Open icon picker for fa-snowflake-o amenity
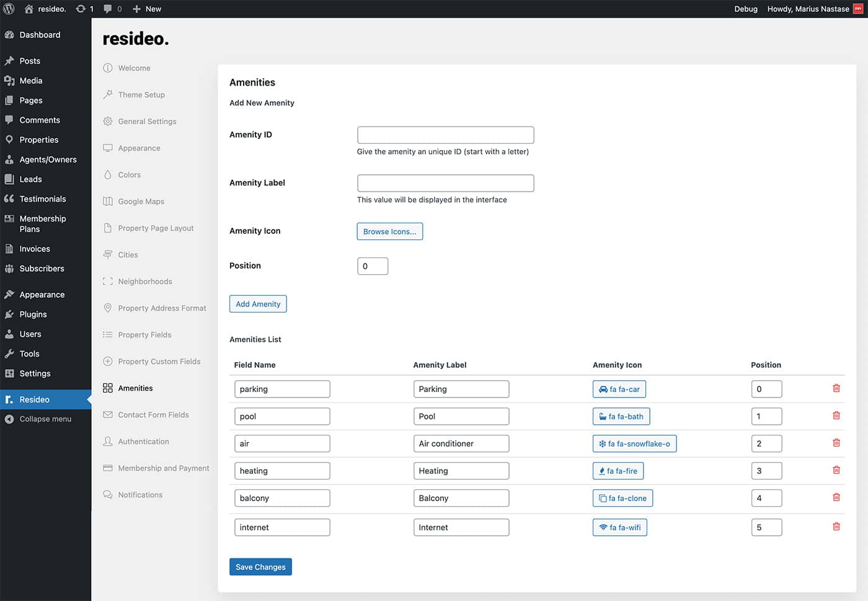The image size is (868, 601). pos(634,443)
